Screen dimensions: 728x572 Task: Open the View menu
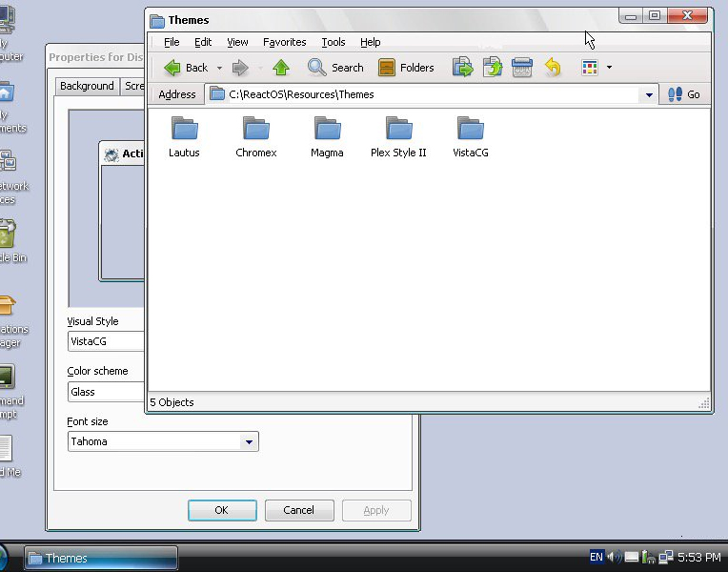[237, 42]
